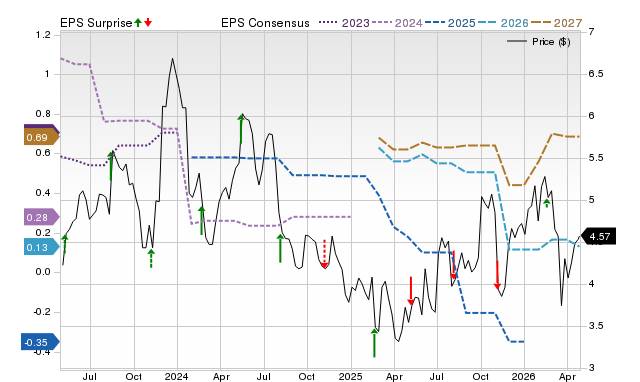The height and width of the screenshot is (382, 640).
Task: Click the Jul x-axis label just before 2026's Oct
Action: (437, 376)
